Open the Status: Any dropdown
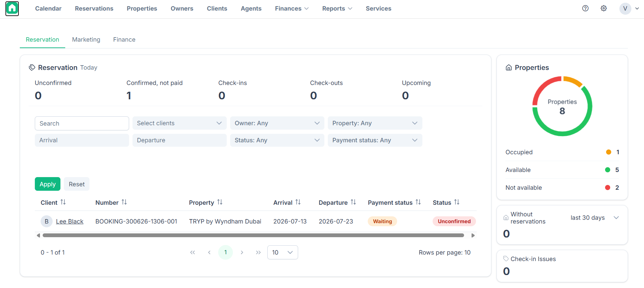 pos(277,140)
